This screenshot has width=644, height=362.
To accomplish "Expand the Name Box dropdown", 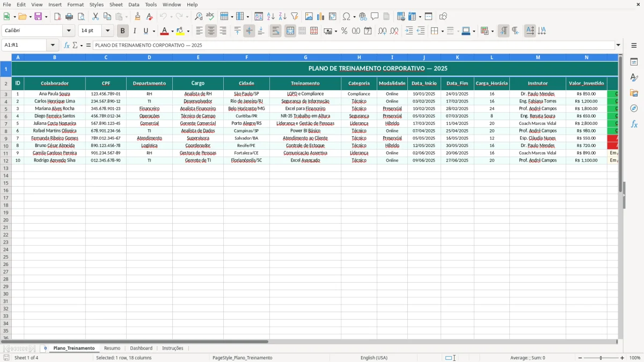I will click(x=53, y=45).
